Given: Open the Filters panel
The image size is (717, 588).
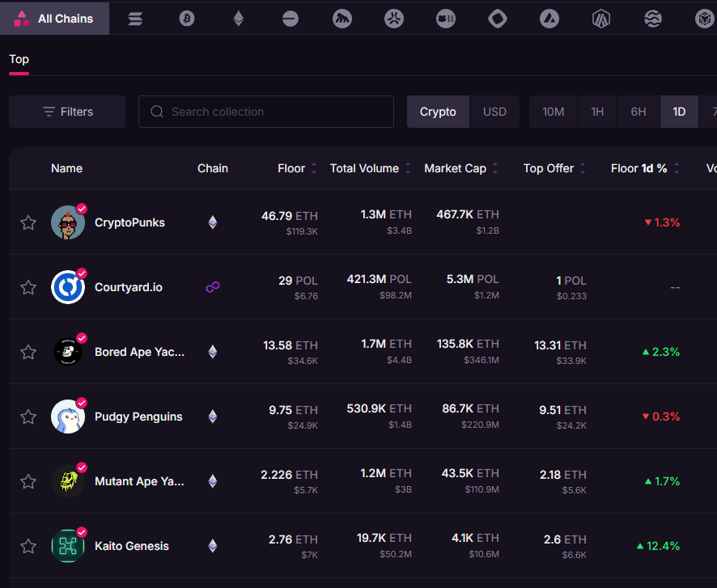Looking at the screenshot, I should pyautogui.click(x=67, y=112).
